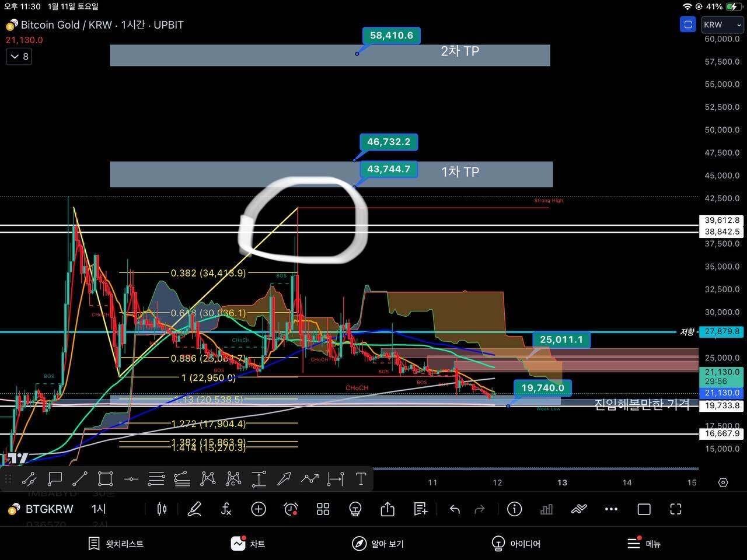Viewport: 747px width, 560px height.
Task: Open the KRW currency dropdown
Action: (x=722, y=24)
